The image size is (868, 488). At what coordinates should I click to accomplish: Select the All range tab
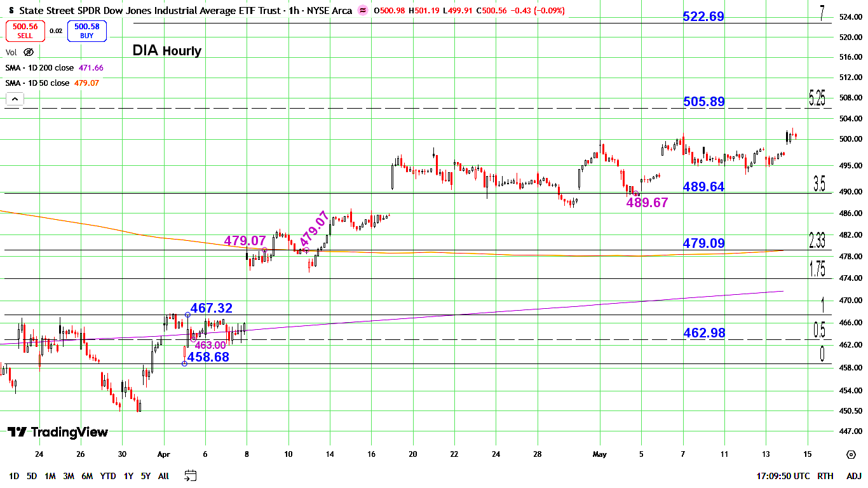click(163, 476)
